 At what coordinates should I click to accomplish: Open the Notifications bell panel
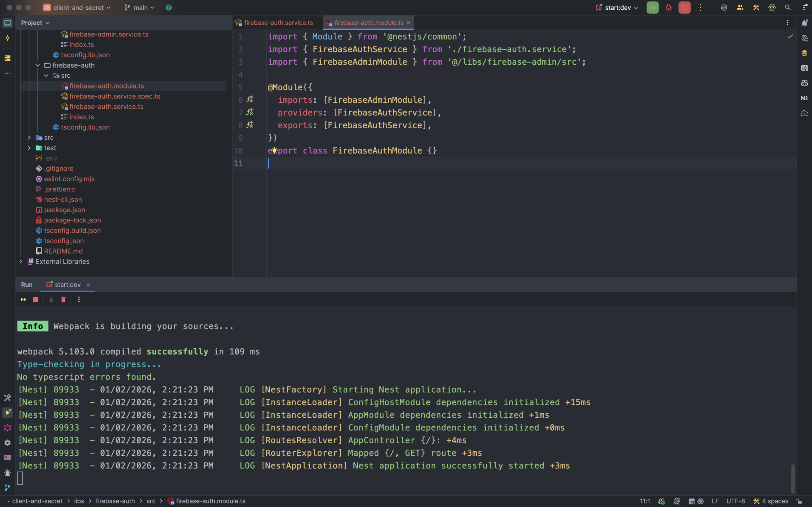coord(804,23)
